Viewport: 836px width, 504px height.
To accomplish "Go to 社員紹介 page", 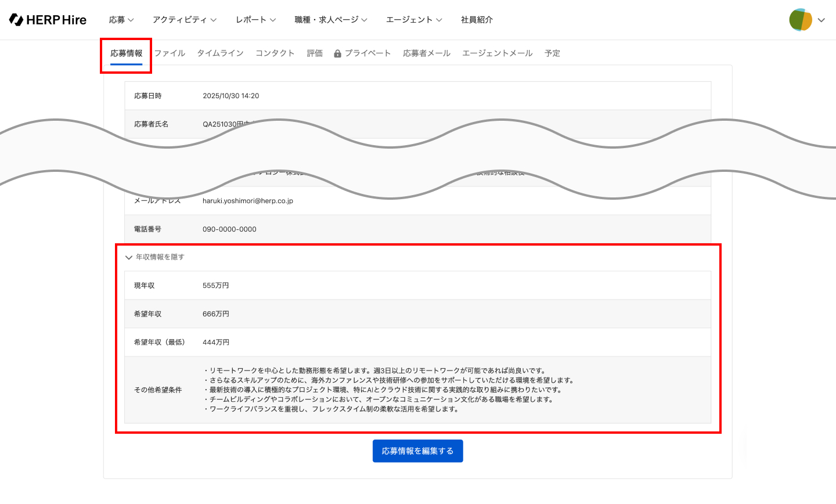I will coord(477,20).
